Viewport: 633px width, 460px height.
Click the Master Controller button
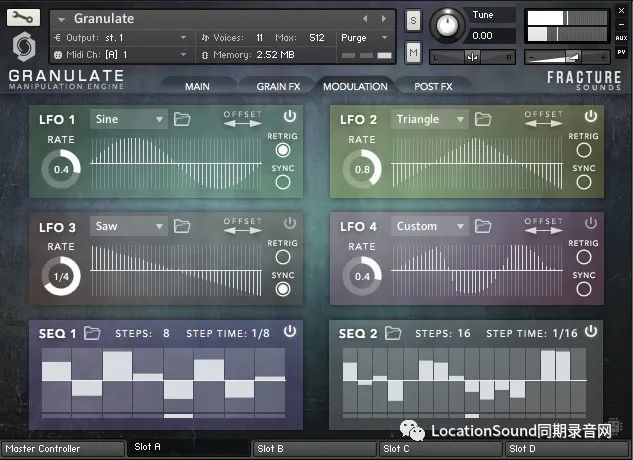point(63,449)
